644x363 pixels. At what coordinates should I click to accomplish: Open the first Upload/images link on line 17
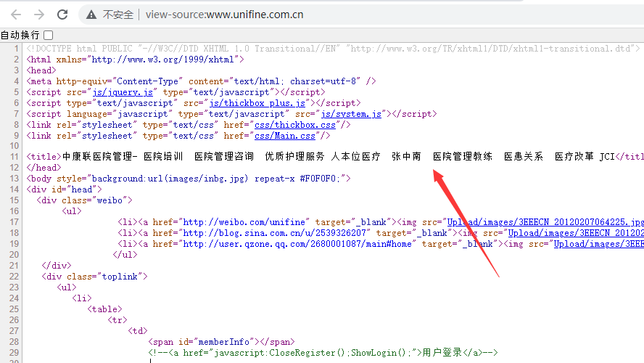tap(545, 222)
